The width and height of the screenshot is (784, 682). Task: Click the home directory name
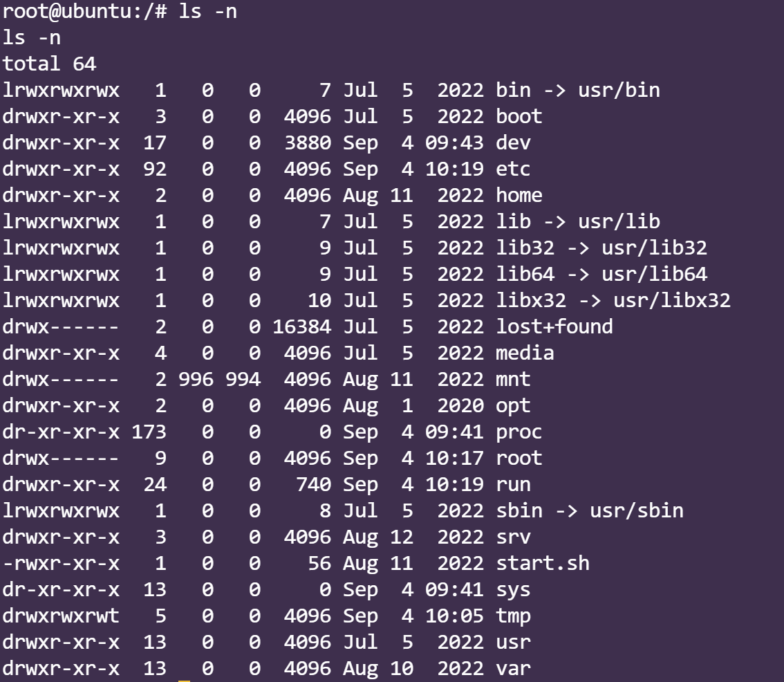tap(519, 195)
